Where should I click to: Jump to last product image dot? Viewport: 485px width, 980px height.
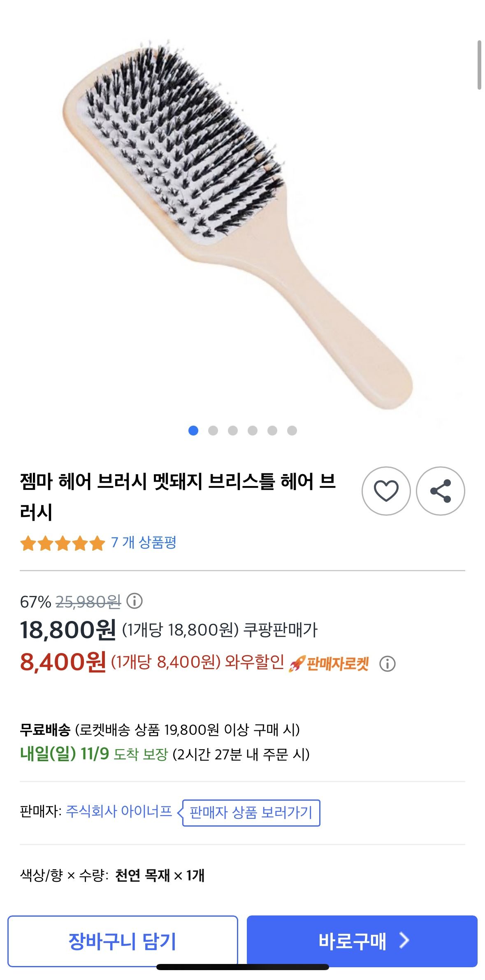click(292, 431)
